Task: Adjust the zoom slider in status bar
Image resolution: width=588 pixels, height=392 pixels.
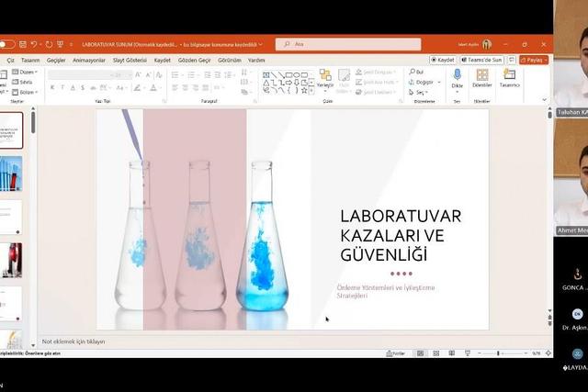Action: coord(499,353)
